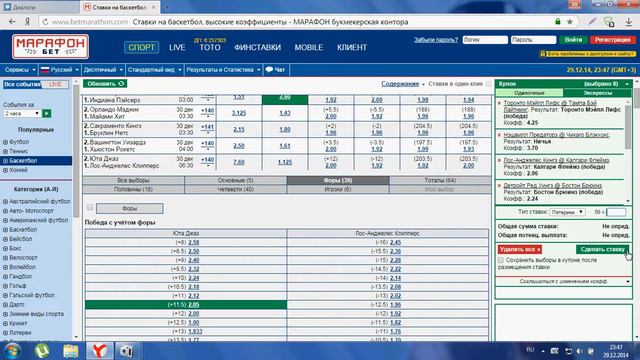Click the volume icon in system tray
This screenshot has width=640, height=360.
pos(580,351)
